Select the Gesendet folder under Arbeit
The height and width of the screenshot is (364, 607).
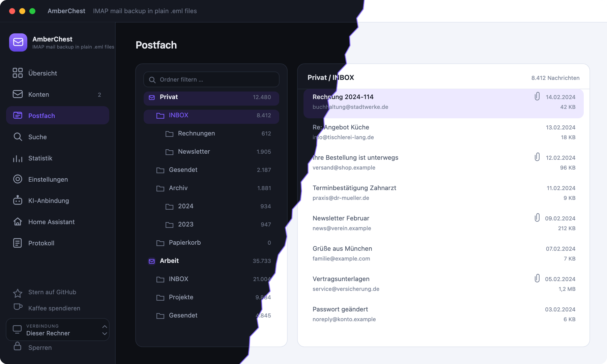(x=211, y=315)
